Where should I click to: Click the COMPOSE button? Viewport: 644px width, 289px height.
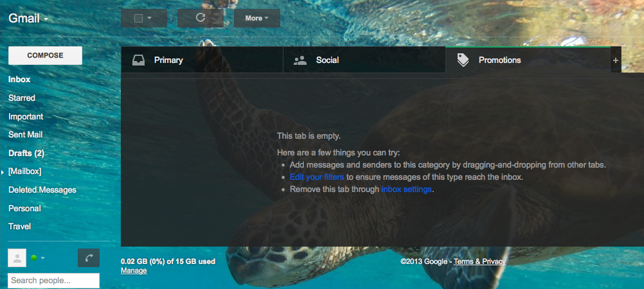coord(45,55)
